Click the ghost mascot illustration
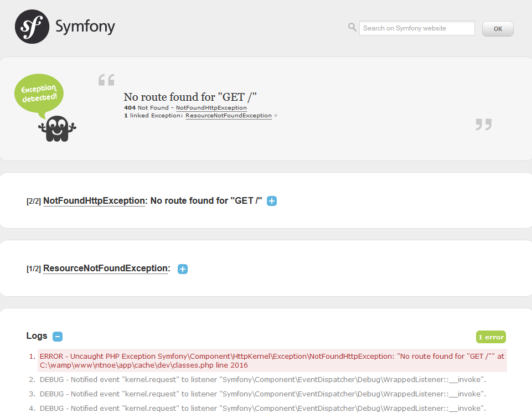The image size is (532, 418). 57,128
